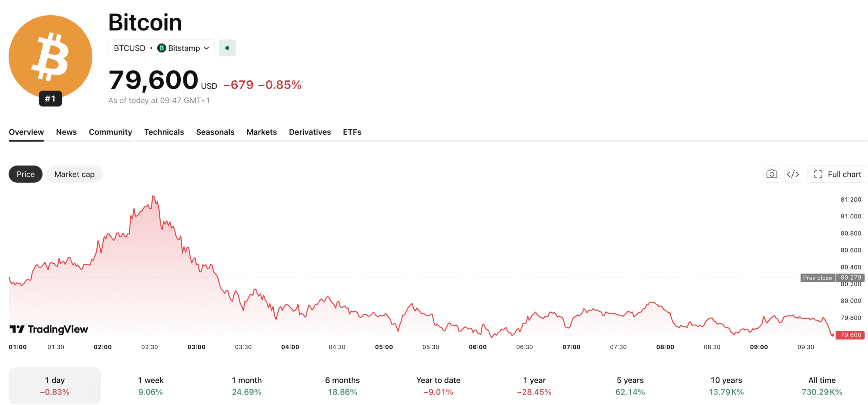
Task: Select the 6 months range
Action: 342,386
